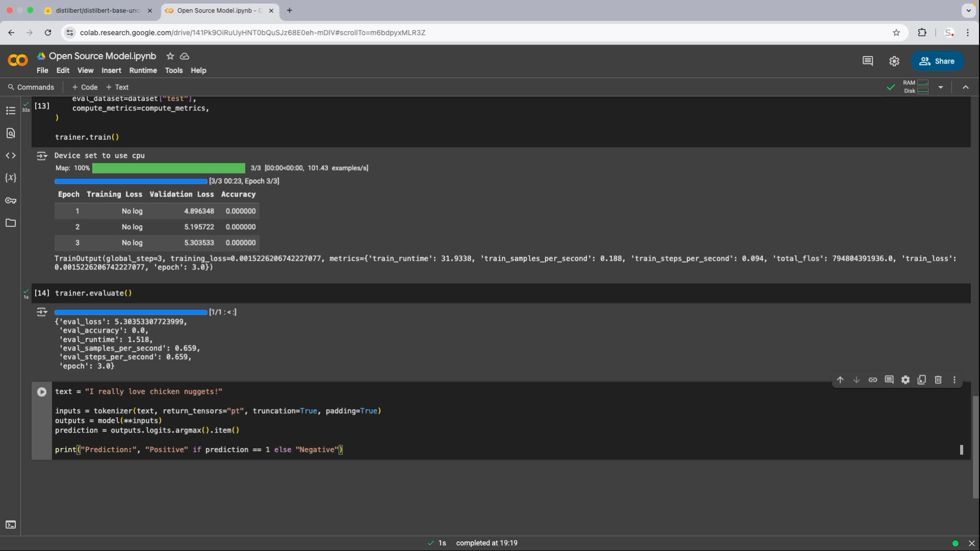Run the prediction code cell
Screen dimensions: 980x551
(42, 392)
